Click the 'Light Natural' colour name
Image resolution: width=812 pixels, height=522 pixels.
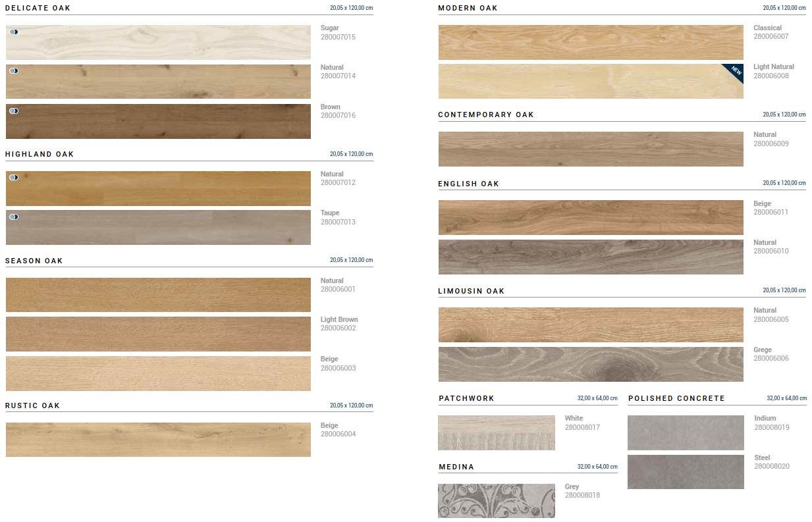point(774,66)
